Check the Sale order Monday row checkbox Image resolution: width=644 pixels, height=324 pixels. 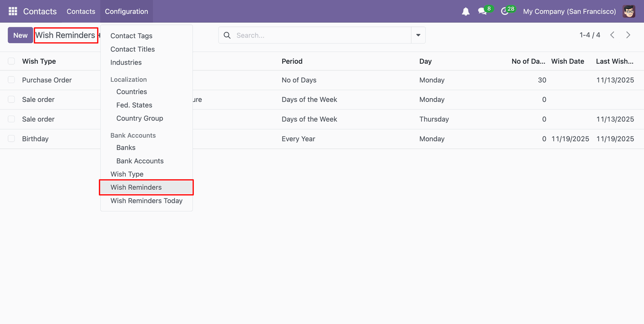pyautogui.click(x=11, y=100)
